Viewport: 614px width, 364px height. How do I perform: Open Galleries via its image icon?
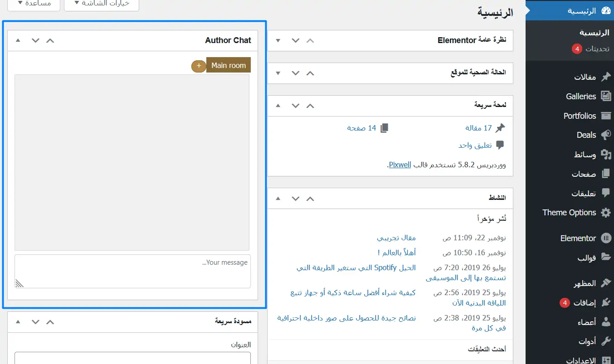tap(605, 96)
